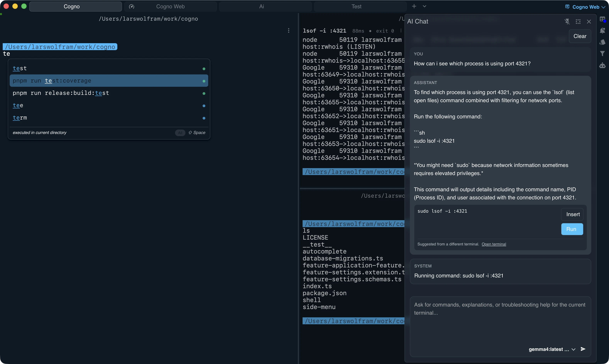Toggle the All filter pill in autocomplete footer
The width and height of the screenshot is (609, 364).
pos(180,133)
